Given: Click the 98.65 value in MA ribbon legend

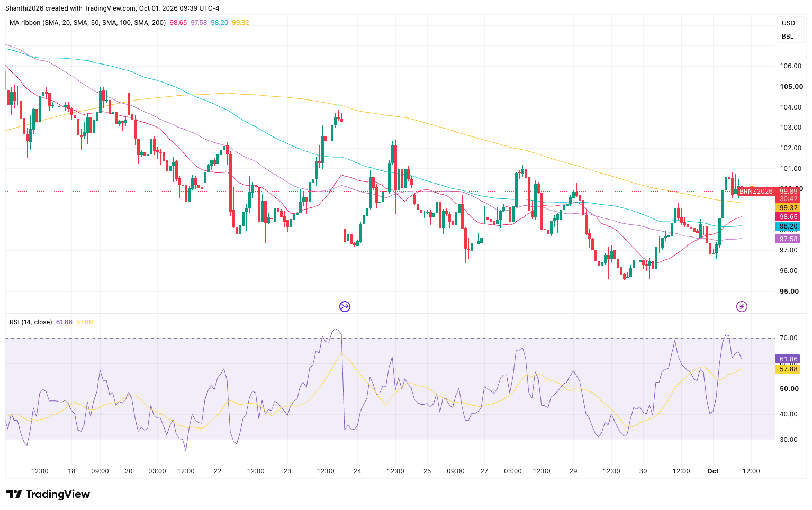Looking at the screenshot, I should point(178,23).
